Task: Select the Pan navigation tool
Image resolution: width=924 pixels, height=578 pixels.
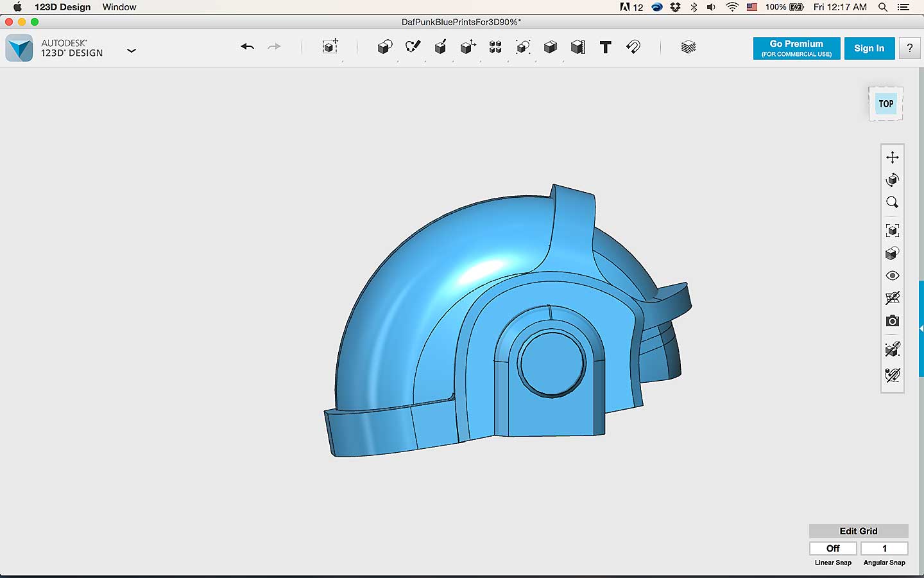Action: click(x=893, y=157)
